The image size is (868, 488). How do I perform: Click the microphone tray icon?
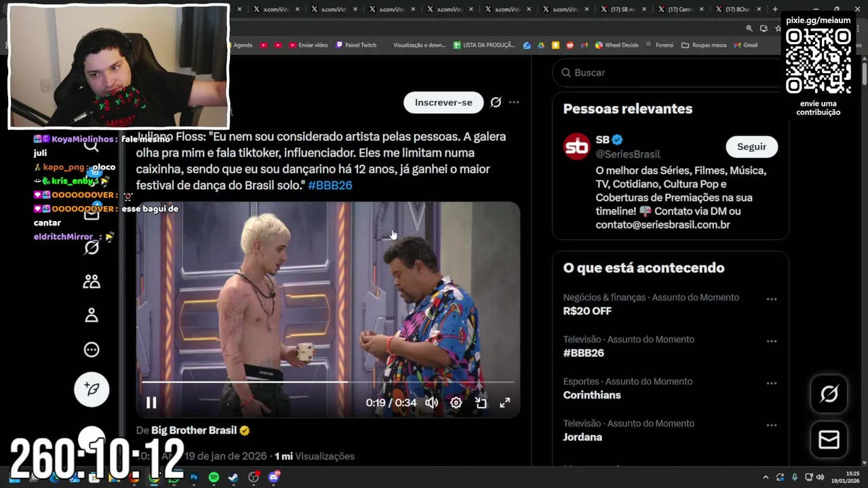coord(794,477)
